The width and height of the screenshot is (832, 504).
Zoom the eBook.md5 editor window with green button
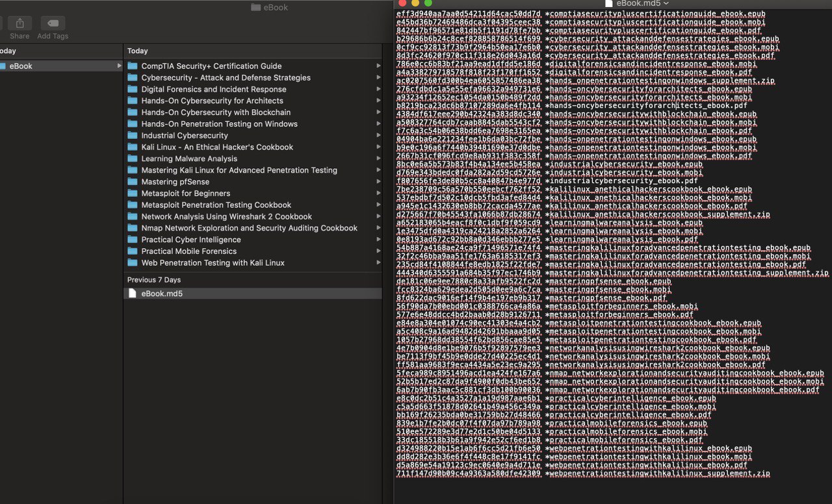tap(428, 3)
